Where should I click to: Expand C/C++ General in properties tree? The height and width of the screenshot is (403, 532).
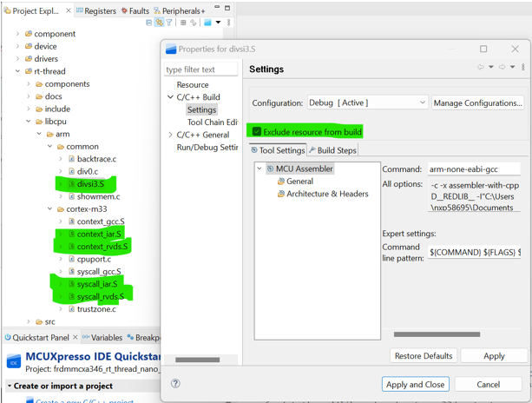tap(170, 135)
